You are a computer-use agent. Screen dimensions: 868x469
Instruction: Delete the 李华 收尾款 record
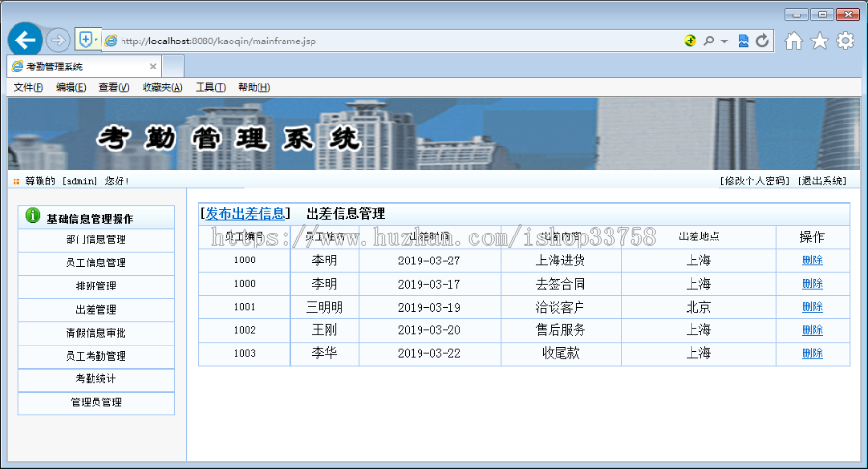(x=812, y=353)
